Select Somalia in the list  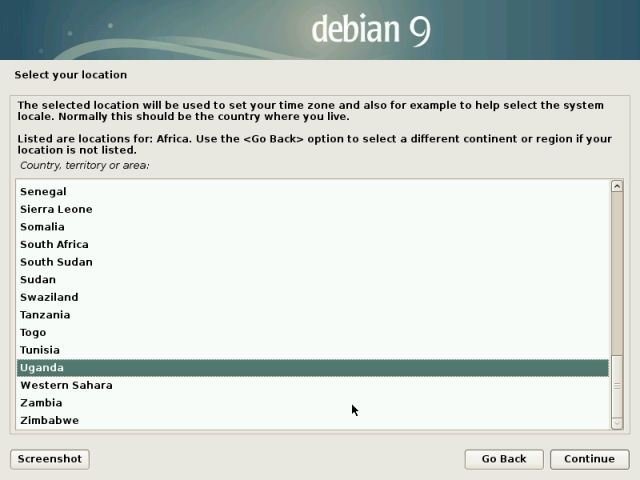(313, 227)
